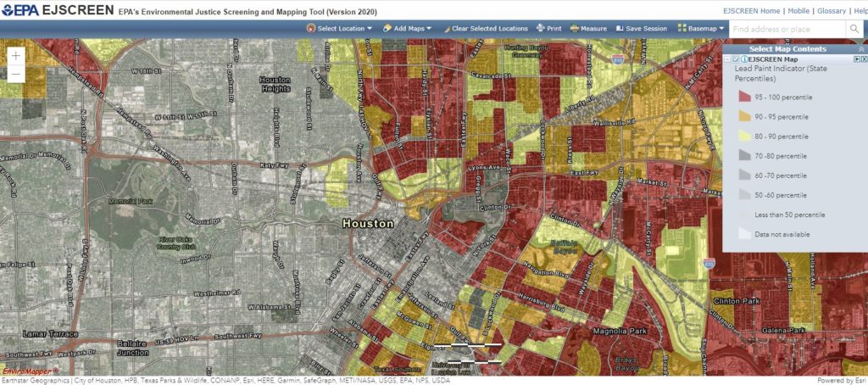Click the Bellaire Junction map label
Viewport: 868px width, 385px height.
coord(132,348)
